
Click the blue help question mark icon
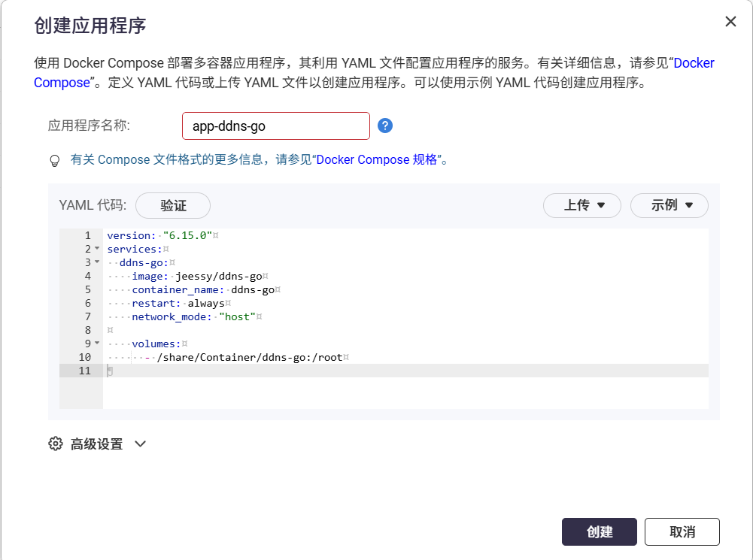click(385, 126)
